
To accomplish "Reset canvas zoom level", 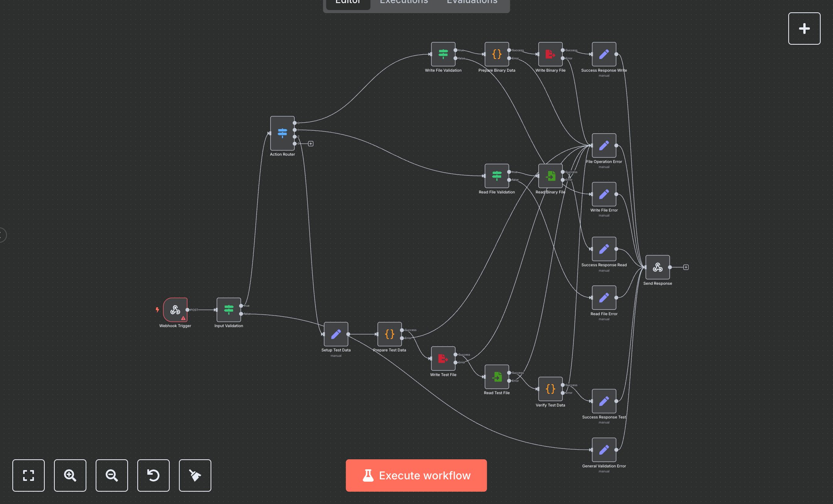I will pos(153,475).
